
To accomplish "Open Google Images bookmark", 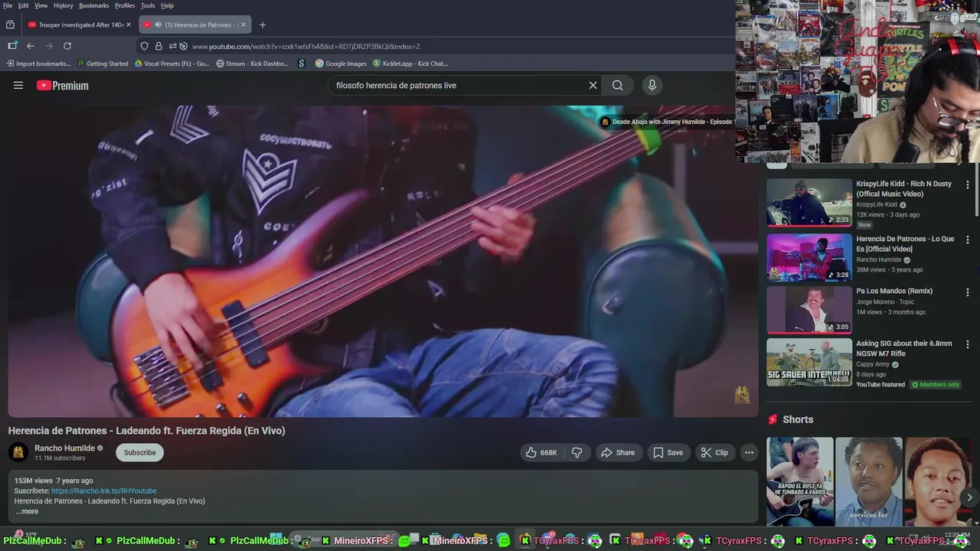I will pyautogui.click(x=341, y=64).
